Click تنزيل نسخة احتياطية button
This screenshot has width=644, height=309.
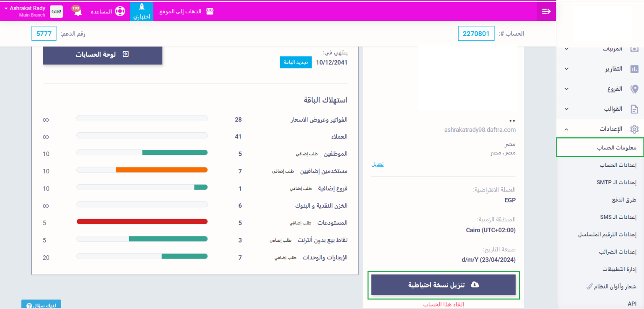point(443,285)
